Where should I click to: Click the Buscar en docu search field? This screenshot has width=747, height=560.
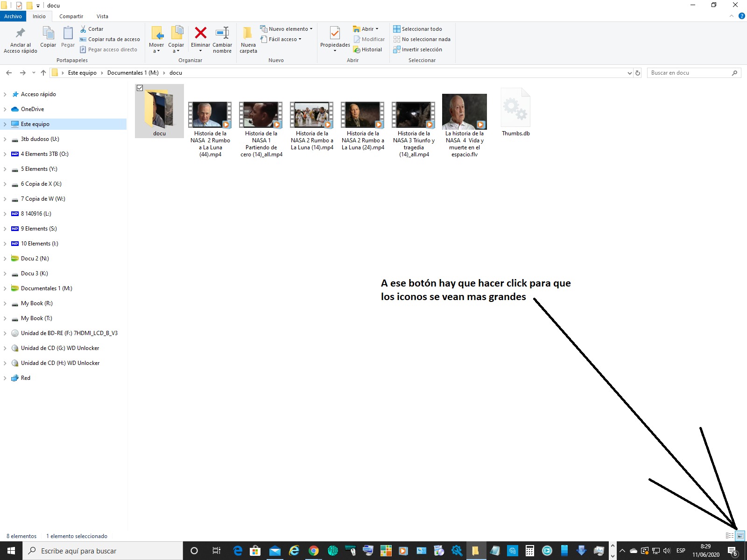tap(689, 73)
